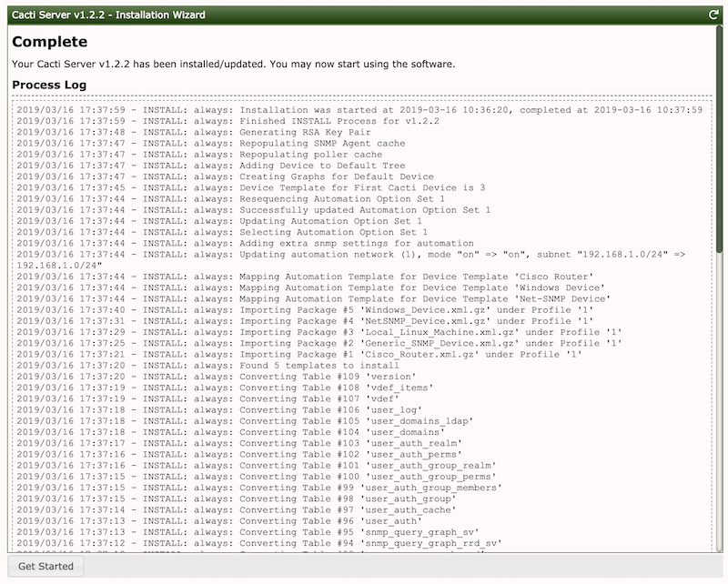
Task: Click the refresh icon in wizard header
Action: click(x=713, y=15)
